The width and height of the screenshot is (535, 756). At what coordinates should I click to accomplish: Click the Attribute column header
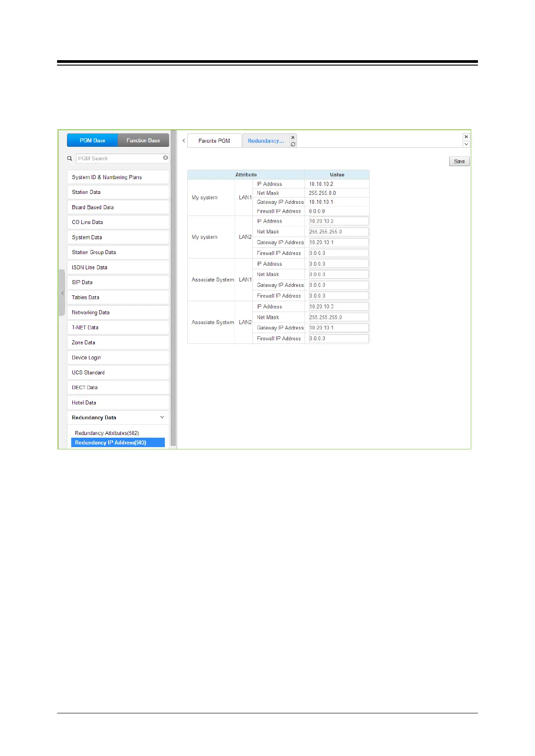[246, 175]
